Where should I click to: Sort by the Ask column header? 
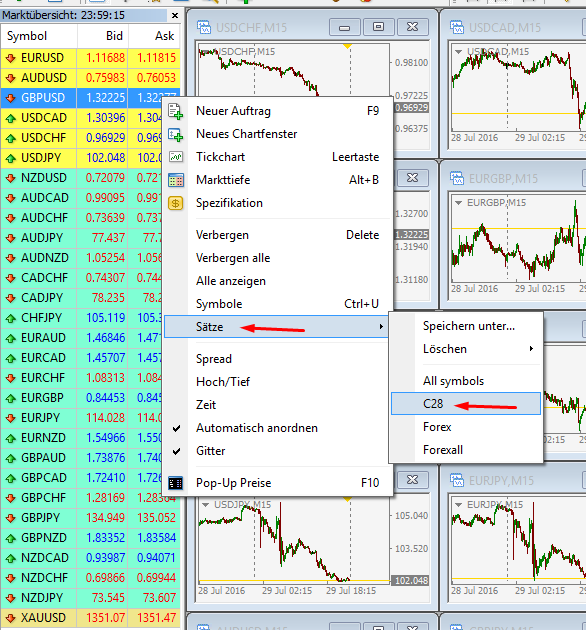pos(154,36)
